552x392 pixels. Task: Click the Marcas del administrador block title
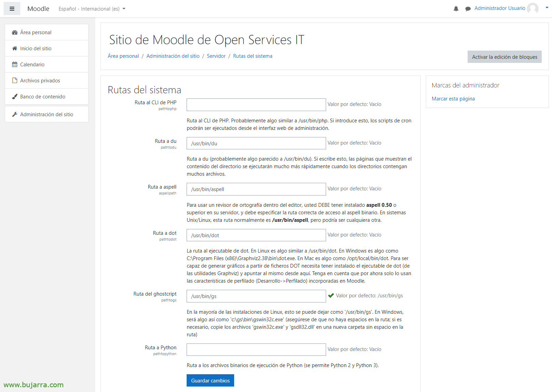click(466, 85)
